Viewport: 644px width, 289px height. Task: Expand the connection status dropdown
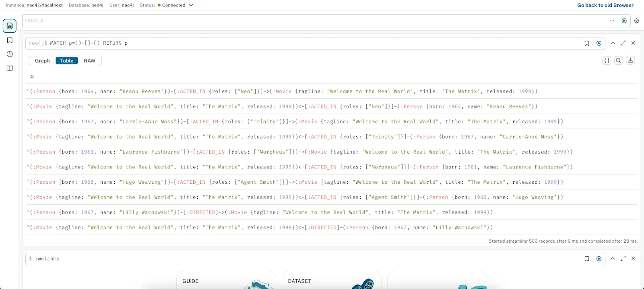click(191, 5)
